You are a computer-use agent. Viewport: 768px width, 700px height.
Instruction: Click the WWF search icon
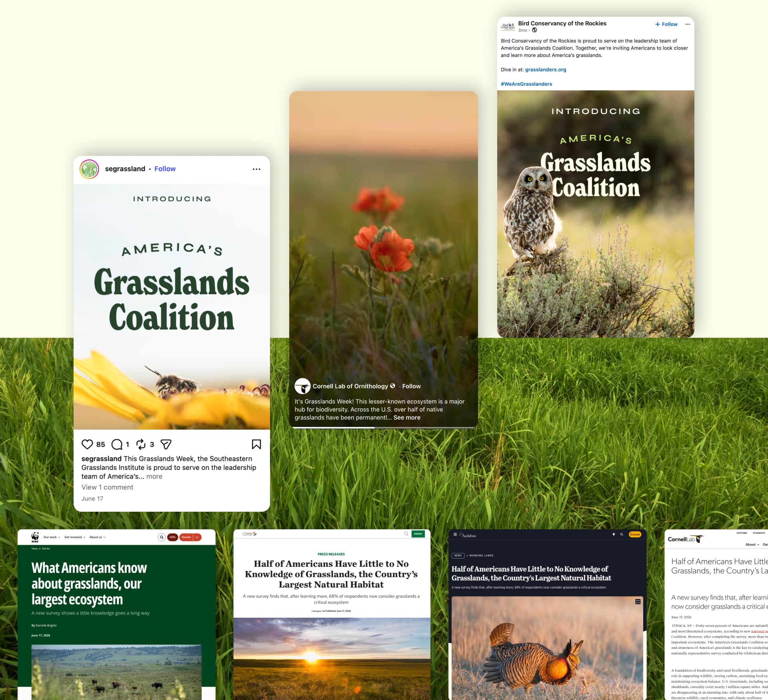pos(162,537)
